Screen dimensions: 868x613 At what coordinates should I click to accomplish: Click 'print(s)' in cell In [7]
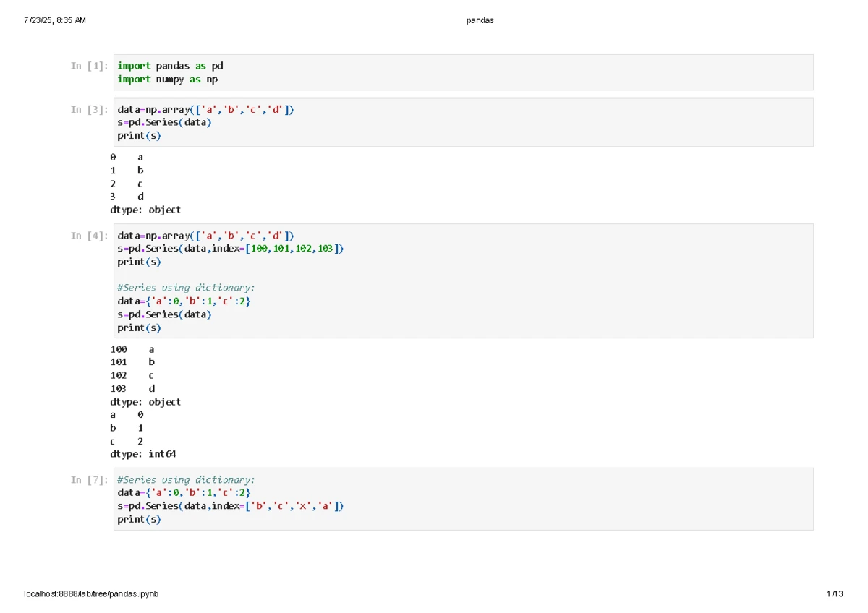click(139, 519)
